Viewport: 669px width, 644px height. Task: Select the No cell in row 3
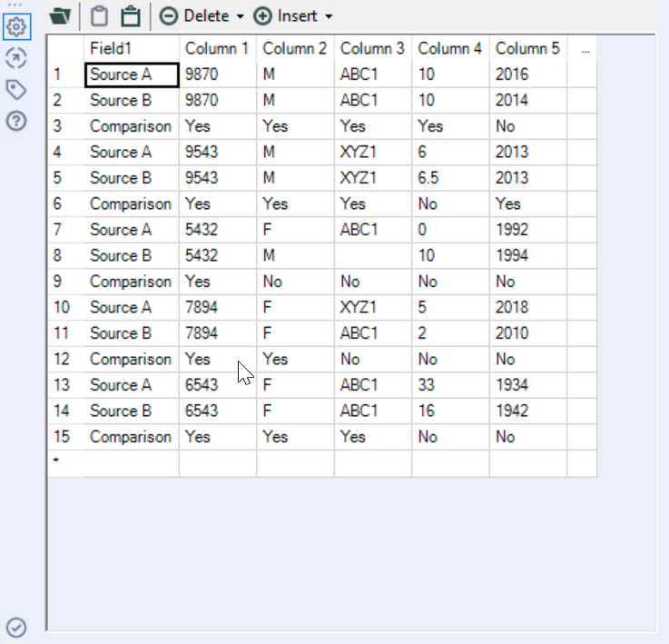pyautogui.click(x=528, y=126)
